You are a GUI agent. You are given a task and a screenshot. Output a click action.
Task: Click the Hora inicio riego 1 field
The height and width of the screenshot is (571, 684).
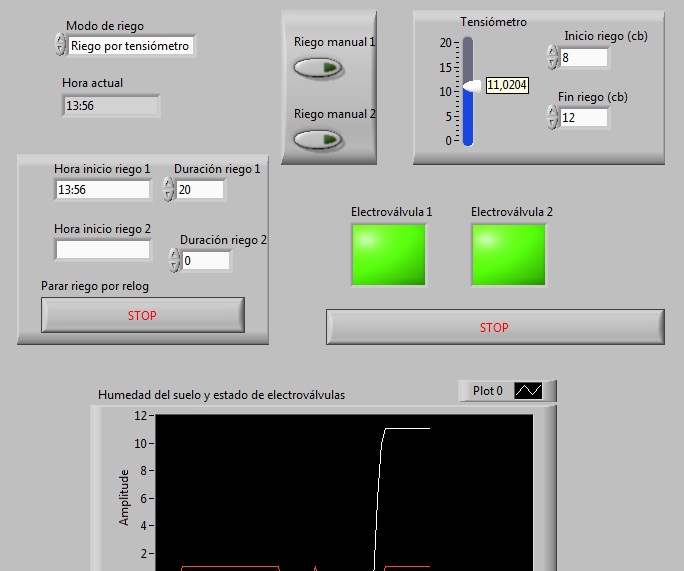coord(103,190)
